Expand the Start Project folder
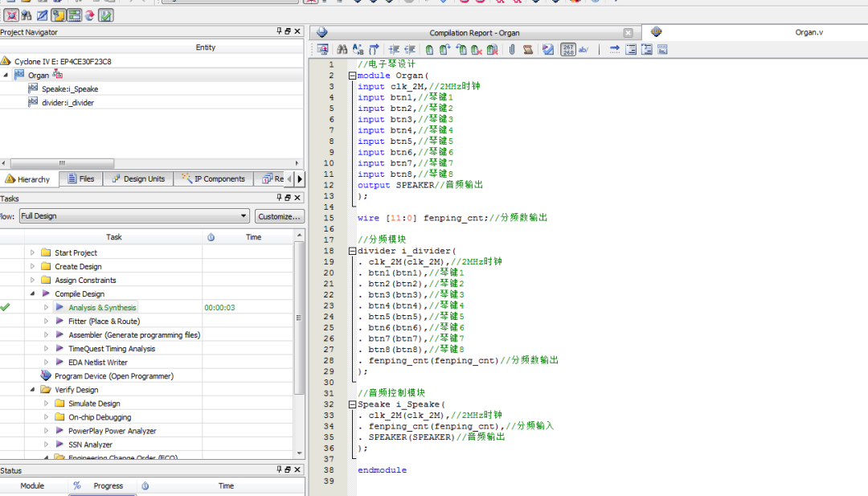 pyautogui.click(x=33, y=253)
